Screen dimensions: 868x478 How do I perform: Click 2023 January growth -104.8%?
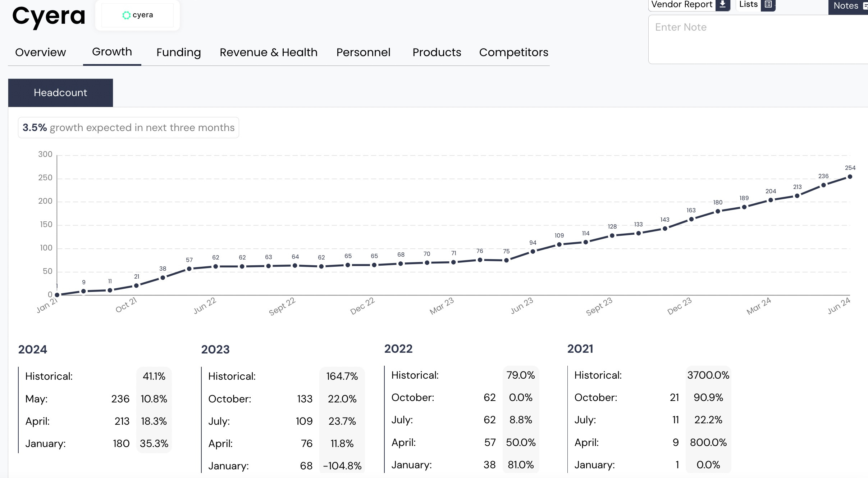point(342,466)
